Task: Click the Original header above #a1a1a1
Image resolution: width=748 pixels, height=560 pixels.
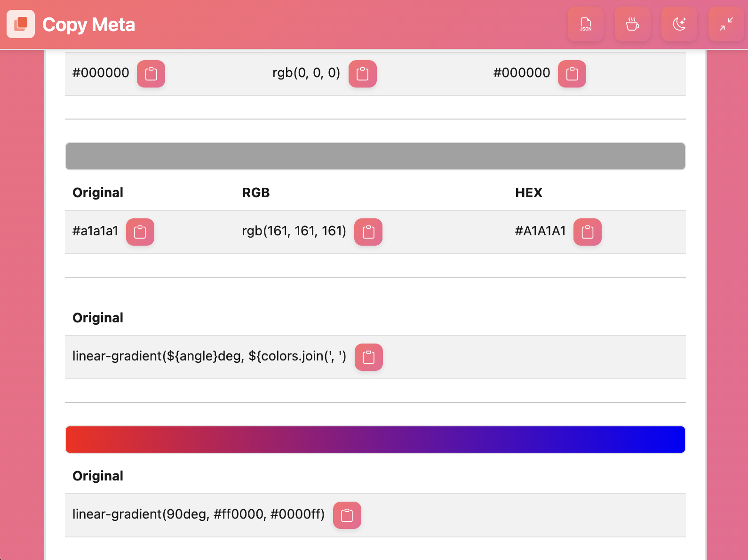Action: click(x=98, y=192)
